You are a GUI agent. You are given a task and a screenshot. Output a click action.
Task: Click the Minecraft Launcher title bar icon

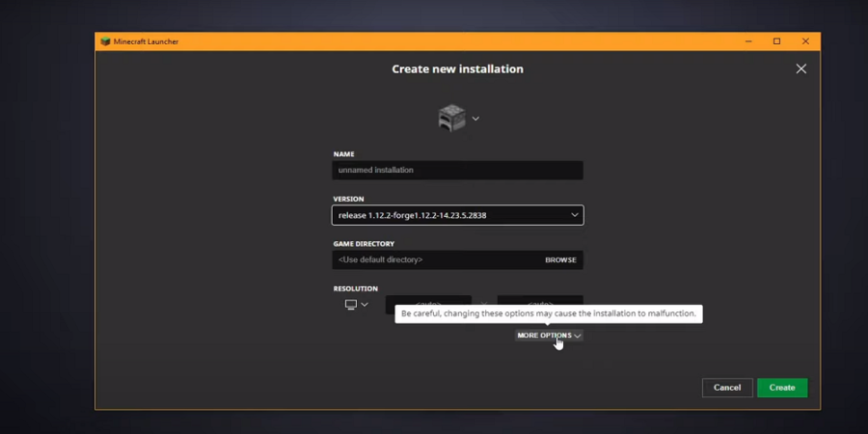(x=105, y=41)
